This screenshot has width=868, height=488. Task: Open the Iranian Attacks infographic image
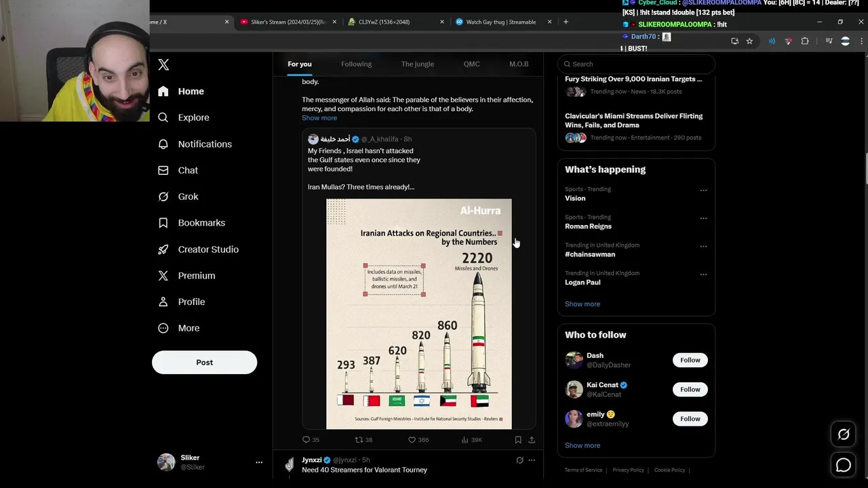coord(419,314)
